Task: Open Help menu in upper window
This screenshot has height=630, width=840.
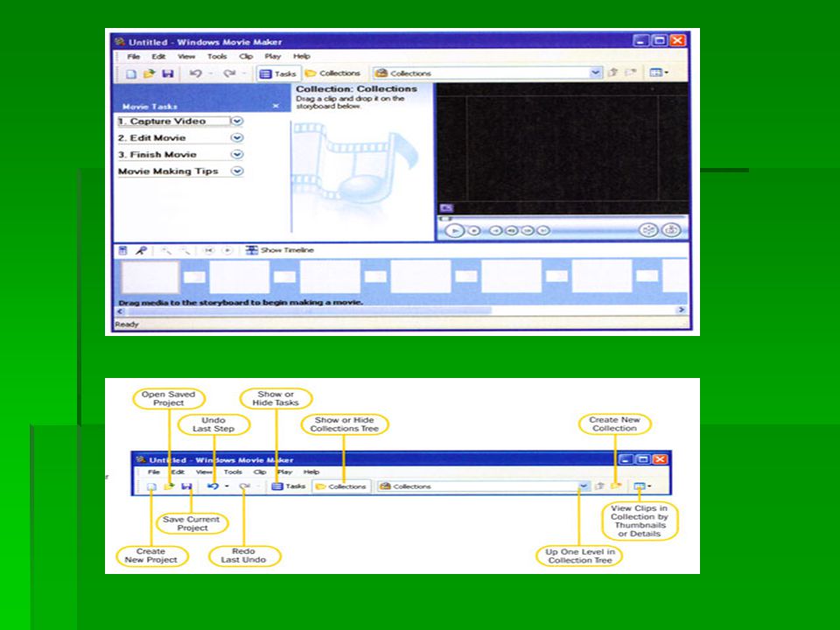Action: tap(302, 56)
